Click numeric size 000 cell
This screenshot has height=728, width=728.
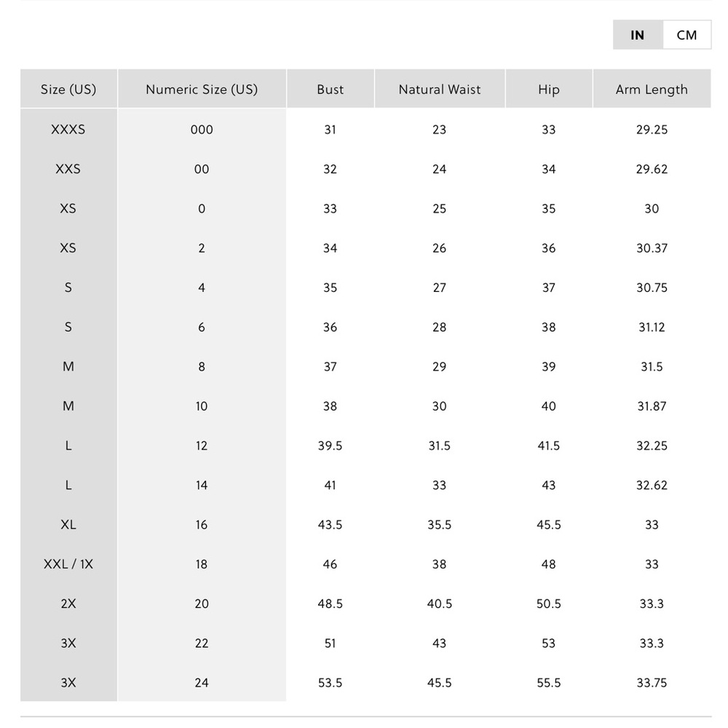[x=202, y=130]
